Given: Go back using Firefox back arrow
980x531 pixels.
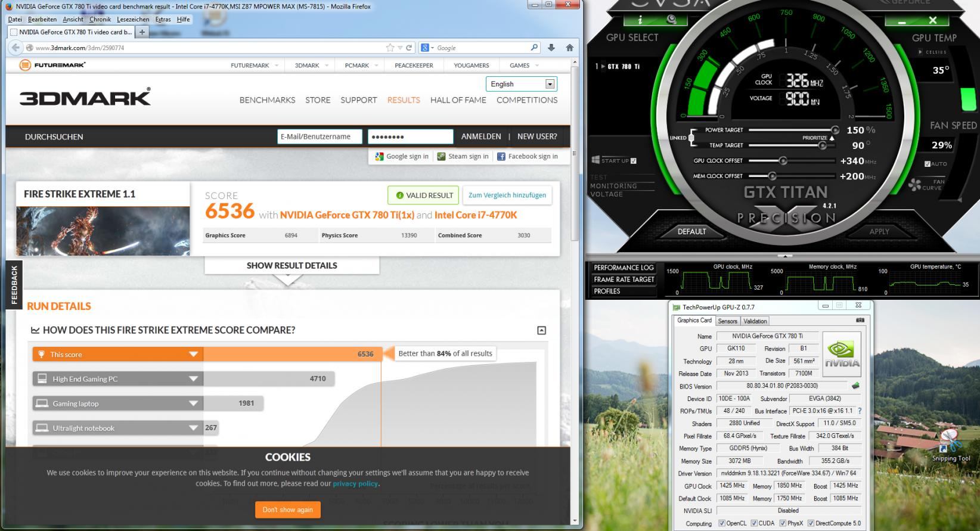Looking at the screenshot, I should (15, 48).
